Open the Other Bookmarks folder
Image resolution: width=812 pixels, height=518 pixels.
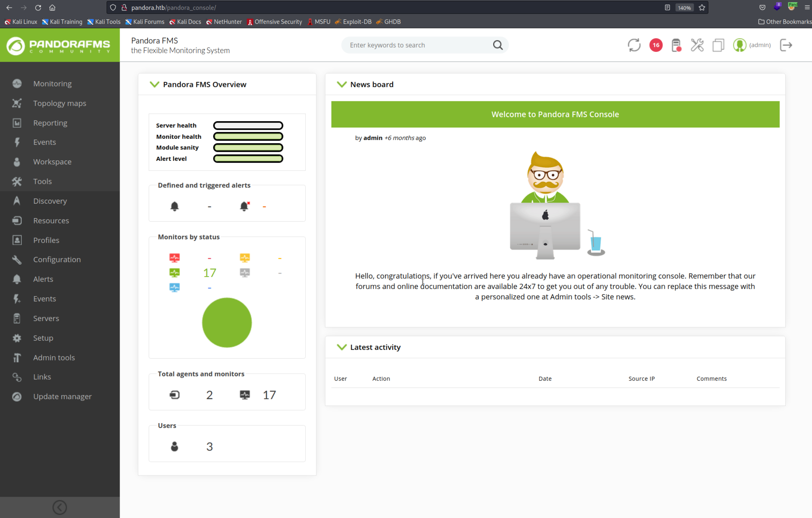(x=785, y=22)
